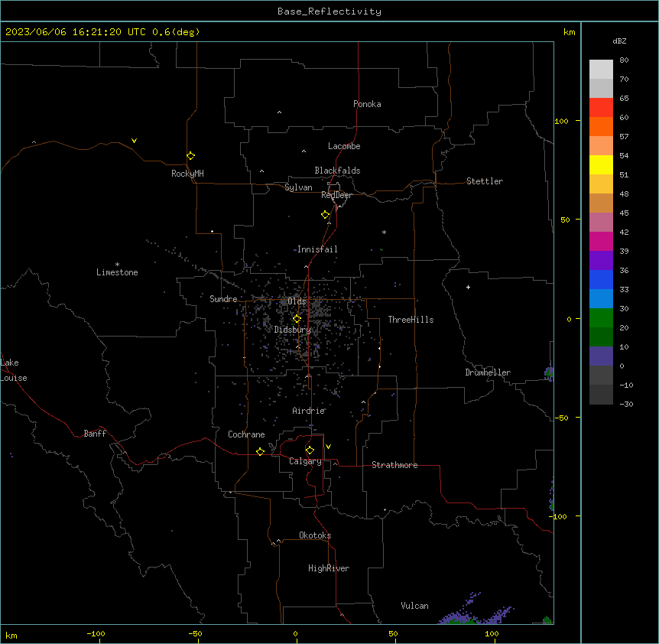Click the km unit label at bottom left
The width and height of the screenshot is (659, 644).
coord(11,635)
